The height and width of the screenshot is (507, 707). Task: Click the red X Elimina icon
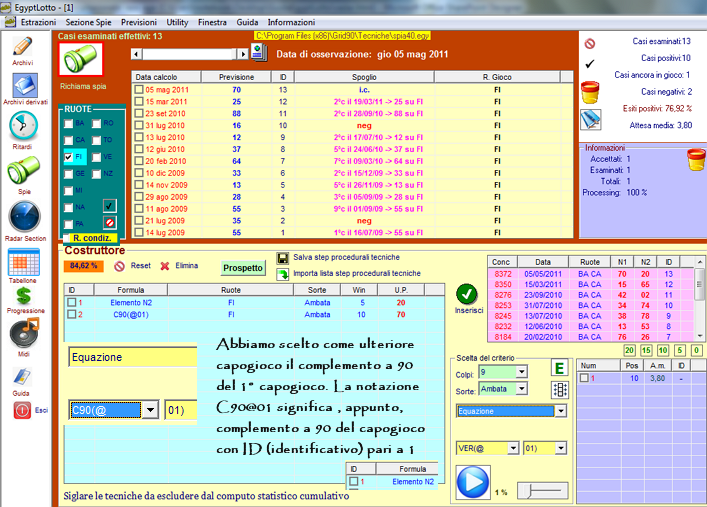(165, 266)
